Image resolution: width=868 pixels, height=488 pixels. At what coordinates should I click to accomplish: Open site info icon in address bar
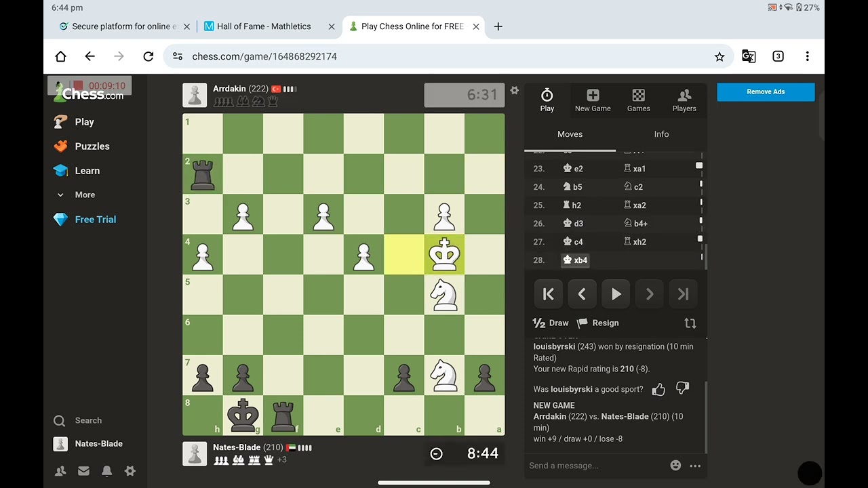pyautogui.click(x=178, y=56)
